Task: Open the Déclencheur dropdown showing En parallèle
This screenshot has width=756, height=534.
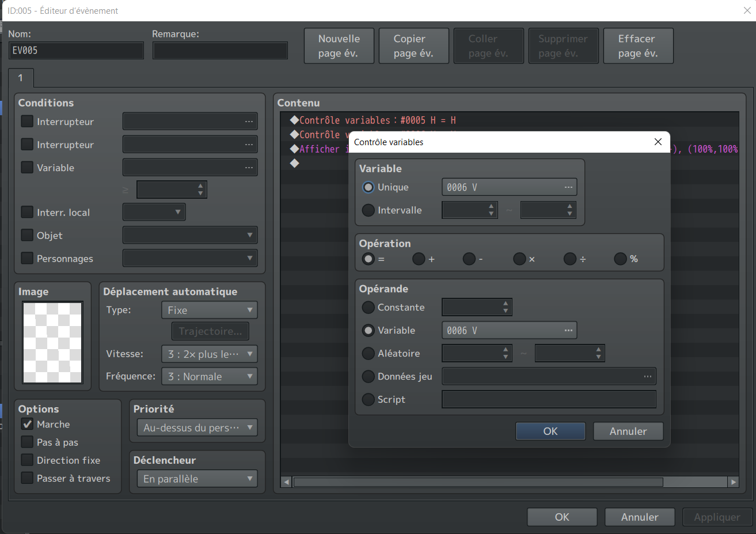Action: click(197, 479)
